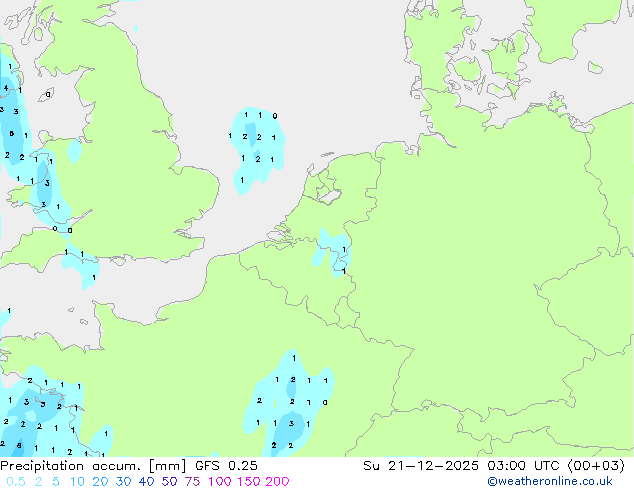Select the 100 mm legend value
The height and width of the screenshot is (490, 634).
[220, 482]
